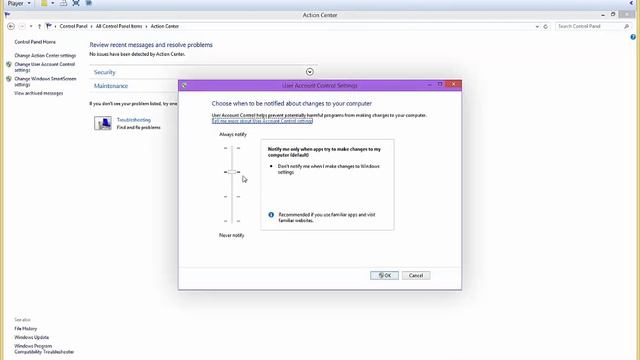Viewport: 640px width, 360px height.
Task: Open the address bar history dropdown
Action: point(537,27)
